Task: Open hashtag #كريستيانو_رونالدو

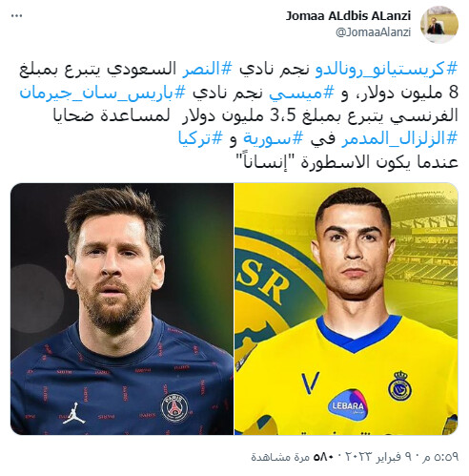Action: (386, 70)
